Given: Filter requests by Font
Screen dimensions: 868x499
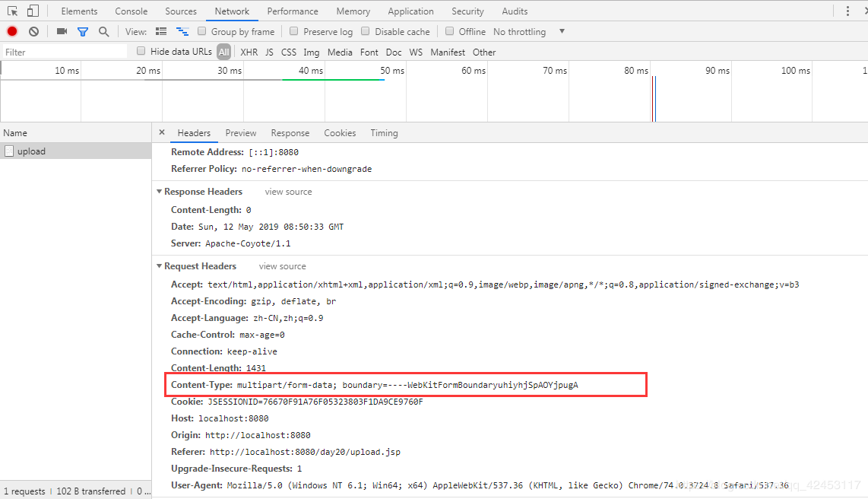Looking at the screenshot, I should [369, 52].
